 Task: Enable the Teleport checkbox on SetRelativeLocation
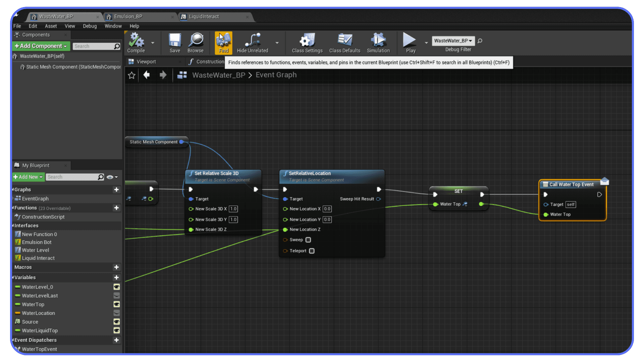click(312, 251)
